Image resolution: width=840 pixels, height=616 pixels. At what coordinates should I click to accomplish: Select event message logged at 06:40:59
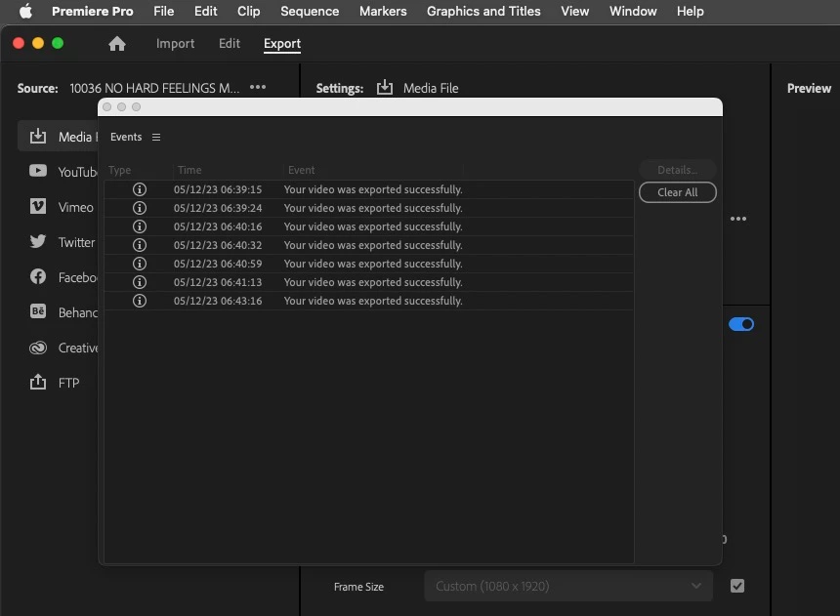(373, 264)
